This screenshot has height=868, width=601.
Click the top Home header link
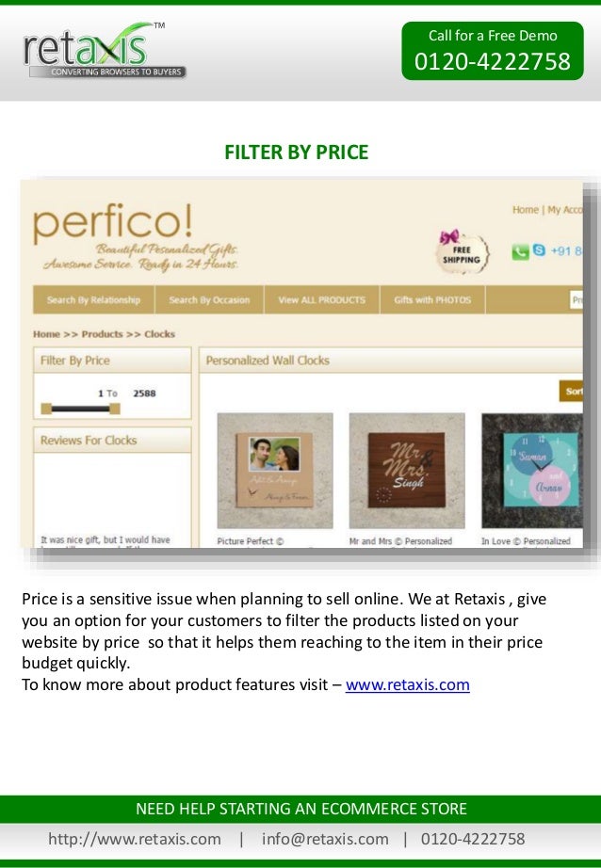pyautogui.click(x=525, y=210)
